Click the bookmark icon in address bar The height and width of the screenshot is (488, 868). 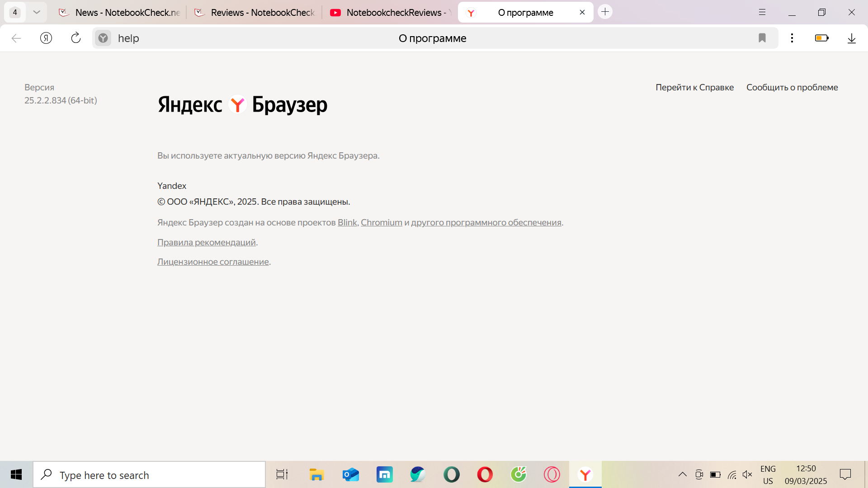762,38
